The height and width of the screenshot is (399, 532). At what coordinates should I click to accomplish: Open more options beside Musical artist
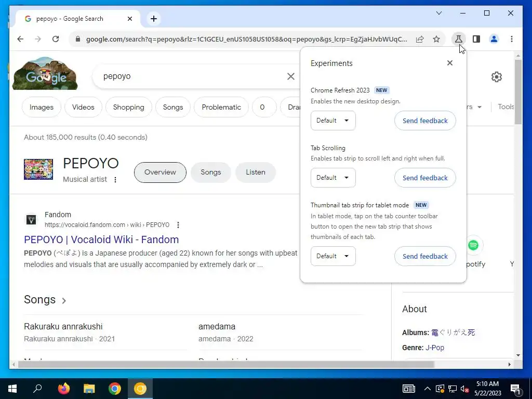pos(115,179)
